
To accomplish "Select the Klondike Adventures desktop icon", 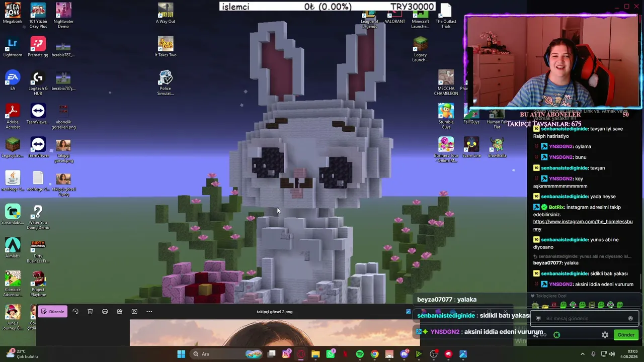I will pos(13,285).
